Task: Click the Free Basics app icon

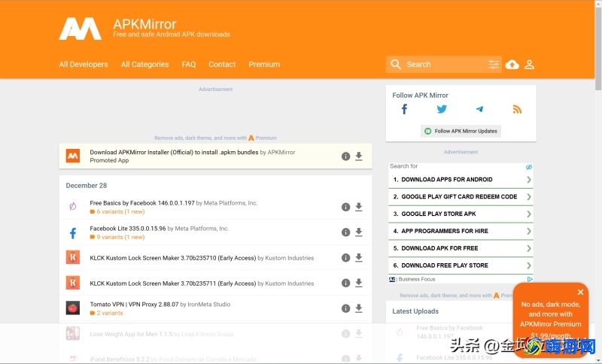Action: [x=72, y=207]
